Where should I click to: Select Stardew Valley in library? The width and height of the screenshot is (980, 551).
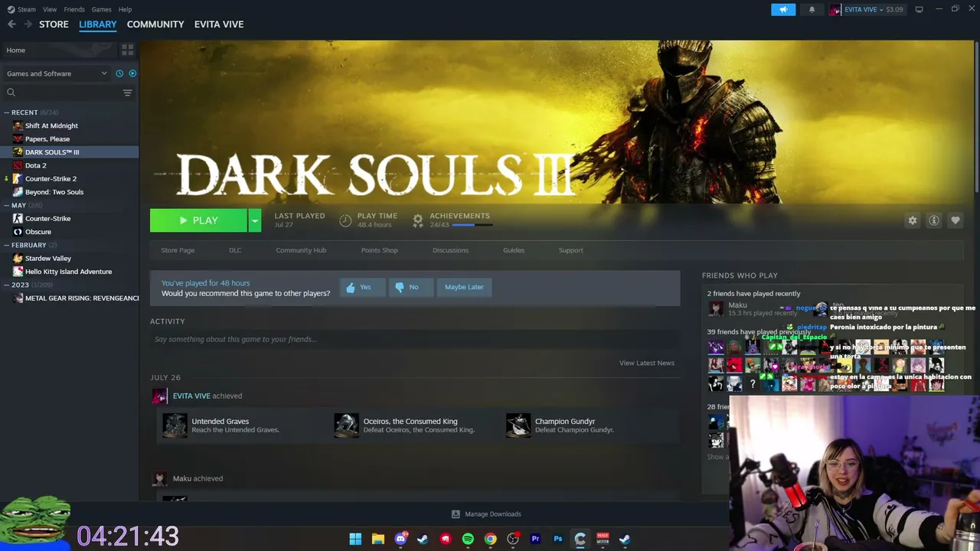pos(47,258)
